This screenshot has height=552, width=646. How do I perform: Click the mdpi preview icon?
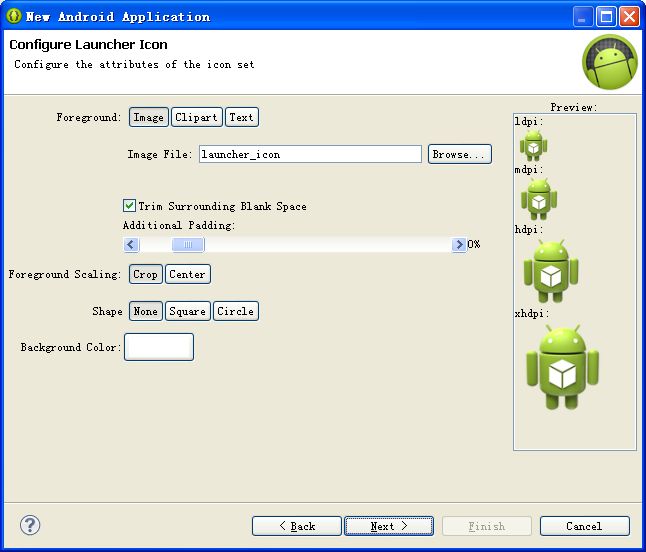pyautogui.click(x=539, y=199)
